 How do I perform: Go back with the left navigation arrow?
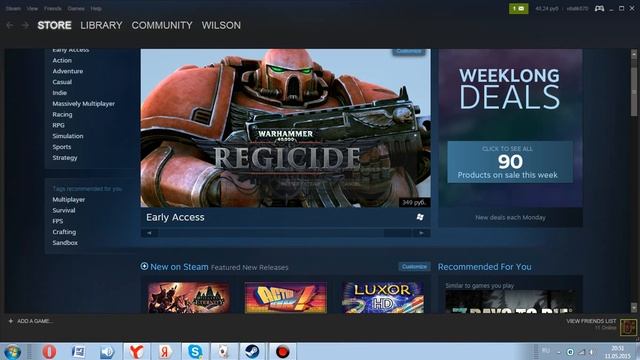pos(10,25)
